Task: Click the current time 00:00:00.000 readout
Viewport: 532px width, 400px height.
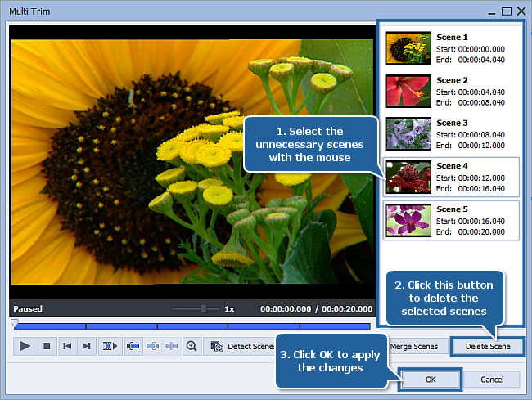Action: 286,309
